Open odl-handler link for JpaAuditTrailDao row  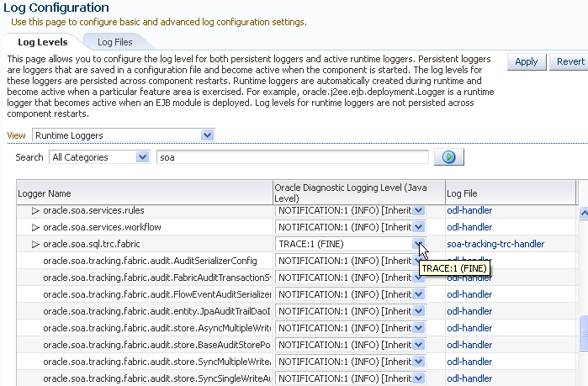(469, 311)
